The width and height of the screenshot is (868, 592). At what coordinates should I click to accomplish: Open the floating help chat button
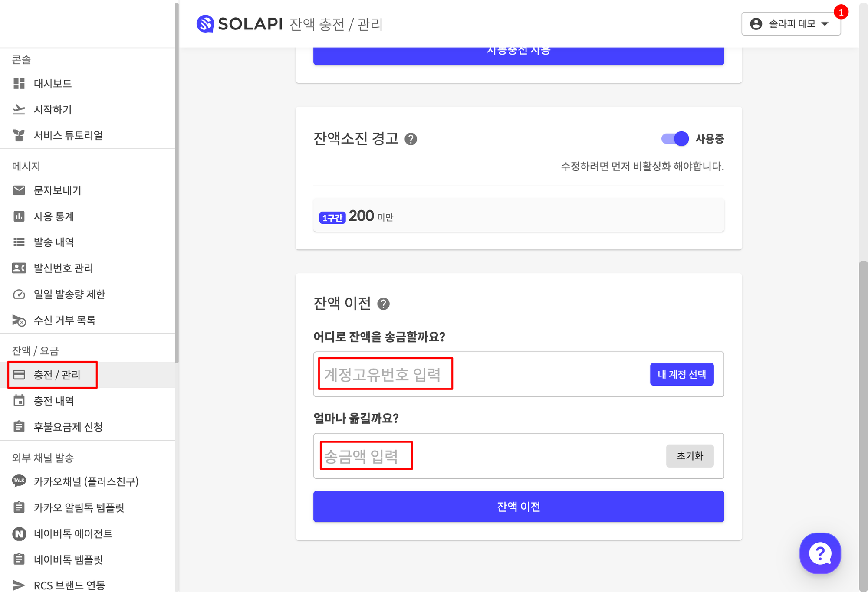click(820, 553)
